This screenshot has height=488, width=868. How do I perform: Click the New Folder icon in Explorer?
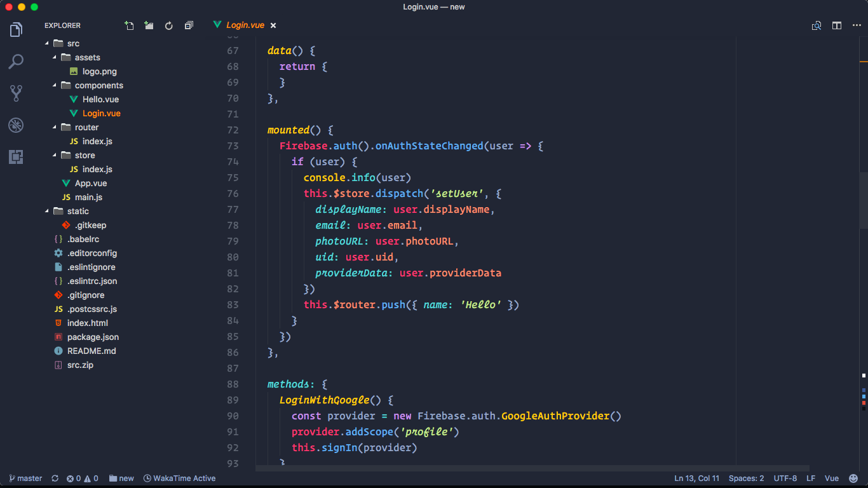[149, 25]
